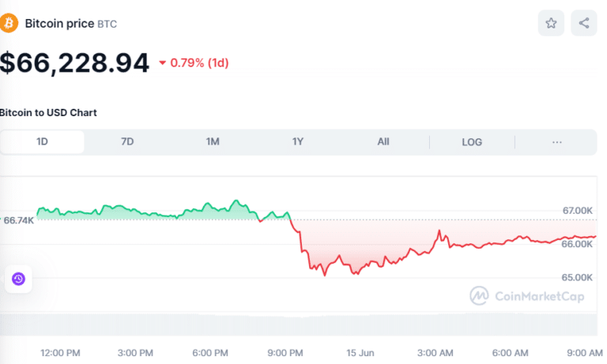Click the red price-down arrow indicator

tap(163, 63)
